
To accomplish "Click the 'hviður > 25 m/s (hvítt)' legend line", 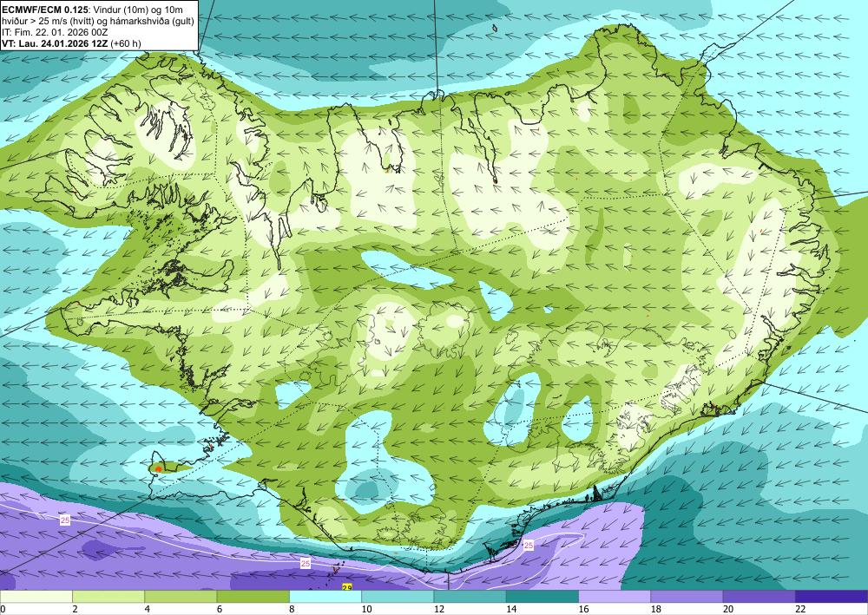I will [x=47, y=21].
